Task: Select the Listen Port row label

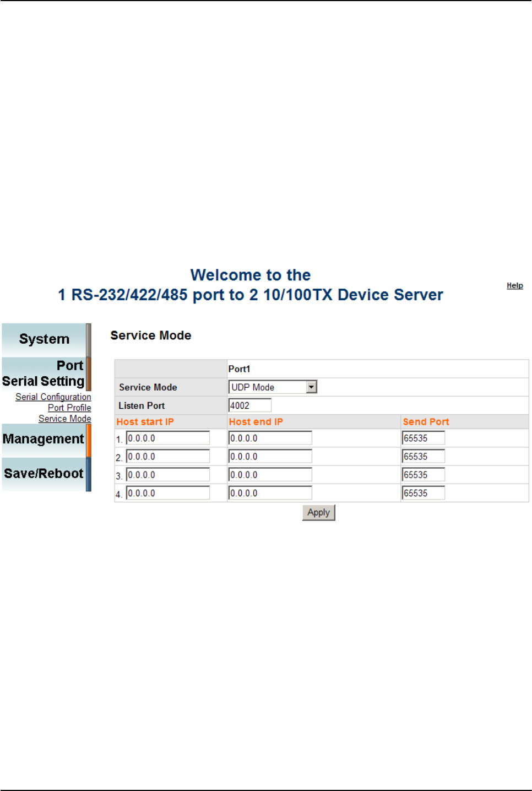Action: point(142,405)
